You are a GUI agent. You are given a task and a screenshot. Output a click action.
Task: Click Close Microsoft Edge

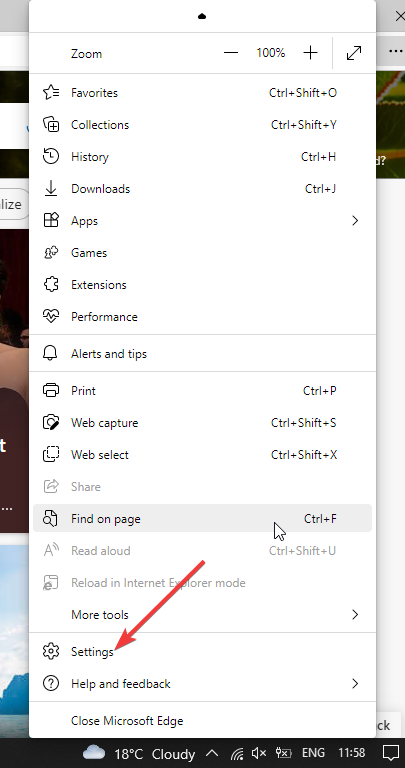pos(202,721)
